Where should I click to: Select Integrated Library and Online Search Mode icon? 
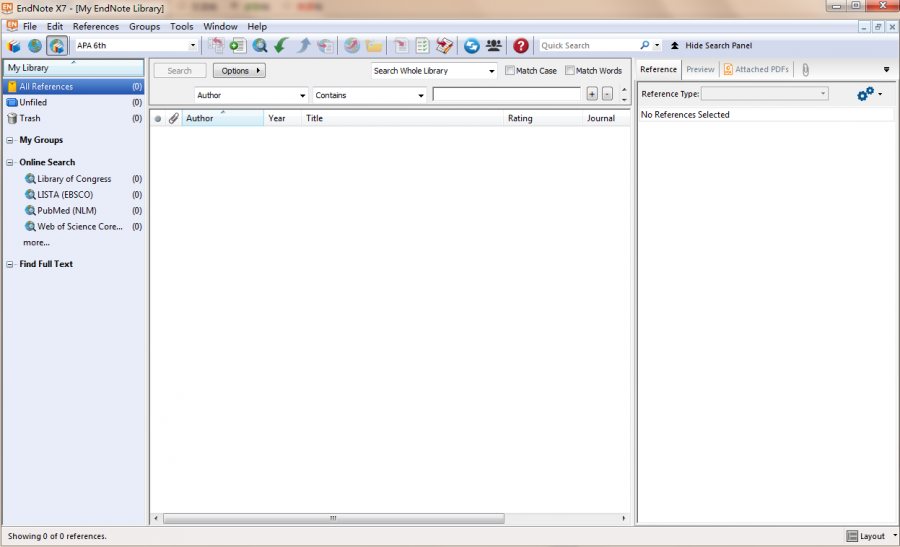coord(57,45)
